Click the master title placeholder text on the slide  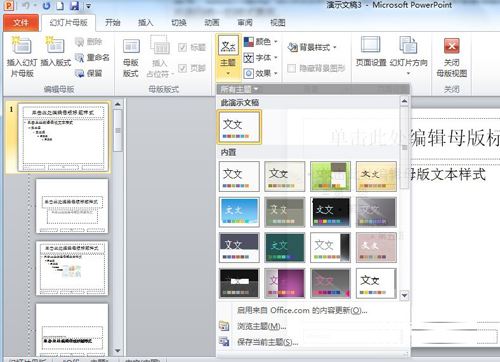455,137
